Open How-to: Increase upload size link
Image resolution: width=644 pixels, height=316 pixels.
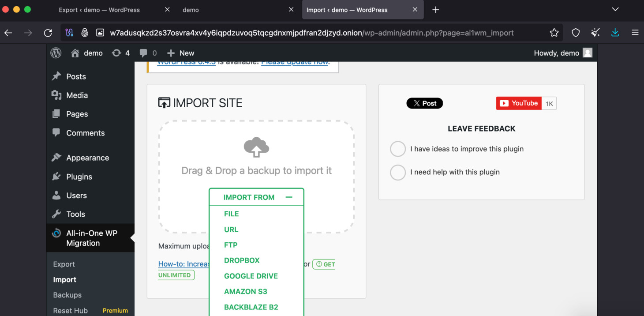[x=184, y=264]
